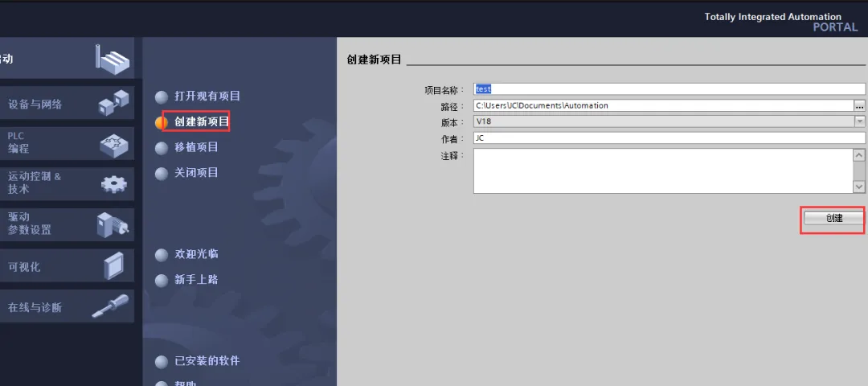Click the bullet next to 移植项目
The height and width of the screenshot is (386, 868).
pyautogui.click(x=161, y=149)
